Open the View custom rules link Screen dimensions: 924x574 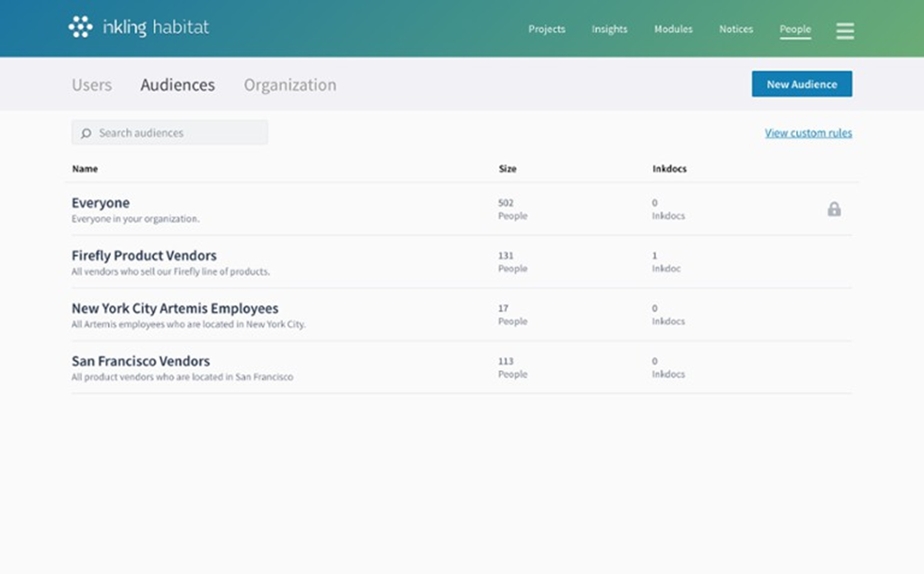coord(807,133)
